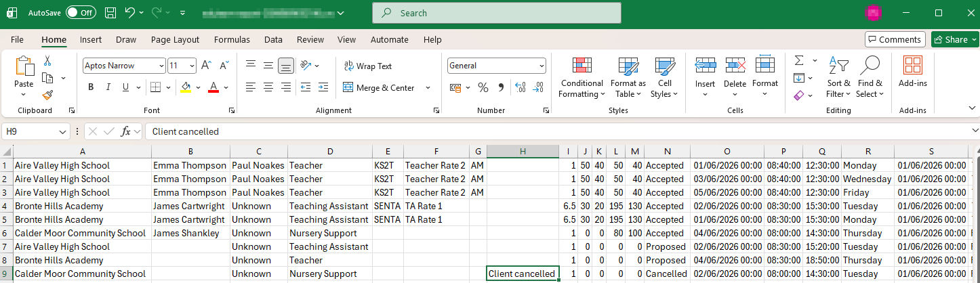Viewport: 980px width, 283px height.
Task: Click the Comments button
Action: 895,39
